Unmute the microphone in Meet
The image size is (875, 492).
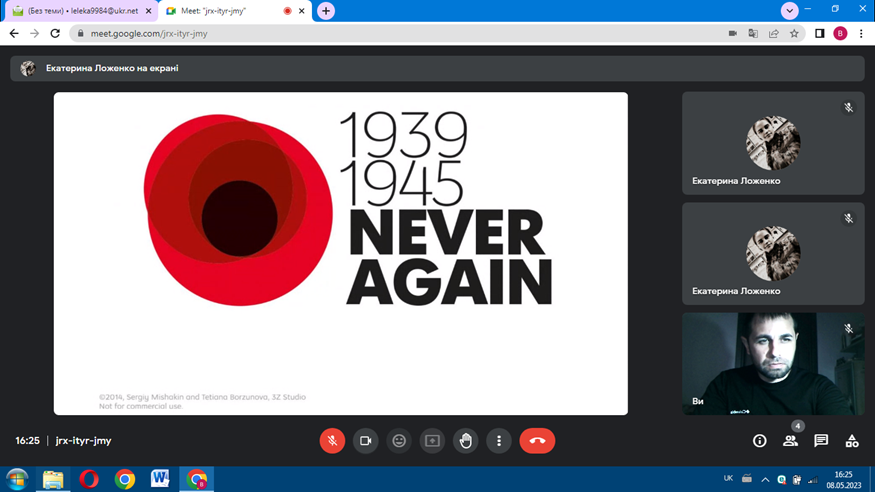[332, 440]
